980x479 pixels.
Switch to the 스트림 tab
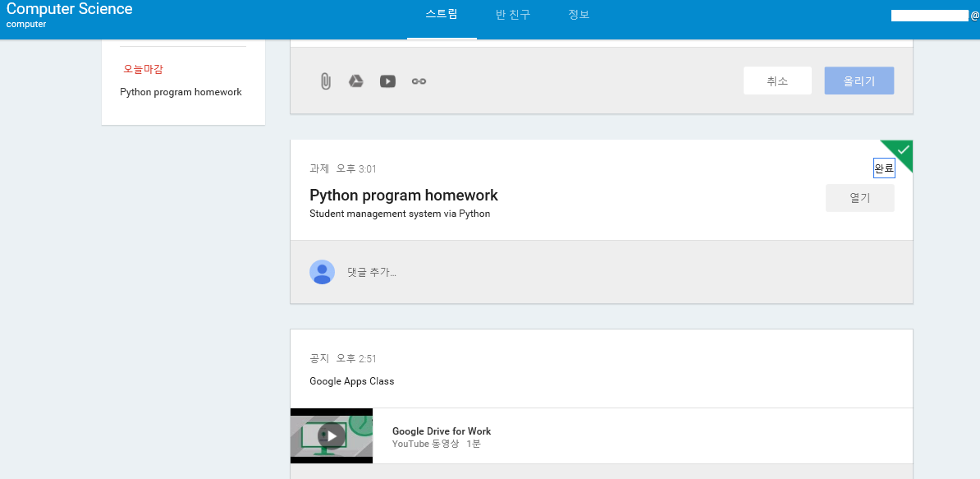[442, 15]
